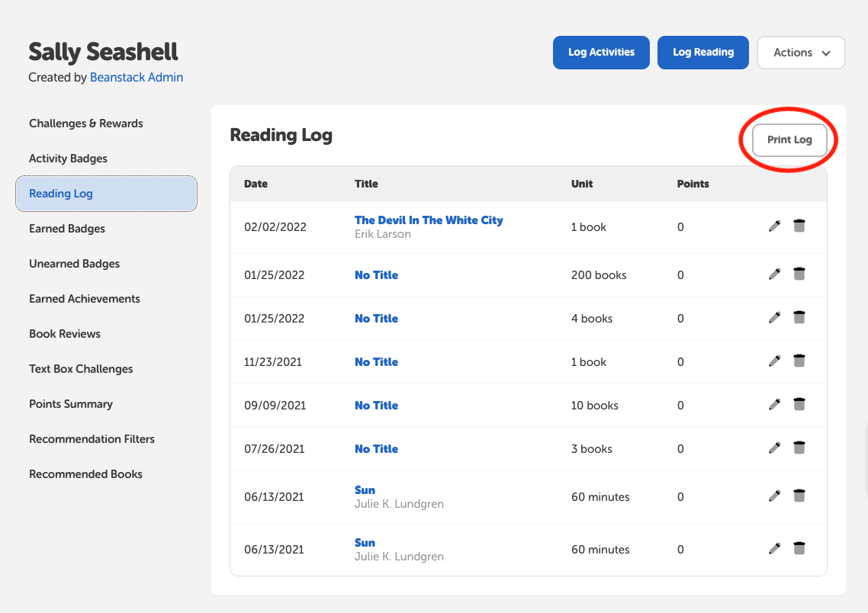Edit the 11/23/2021 reading log entry
The height and width of the screenshot is (613, 868).
774,360
